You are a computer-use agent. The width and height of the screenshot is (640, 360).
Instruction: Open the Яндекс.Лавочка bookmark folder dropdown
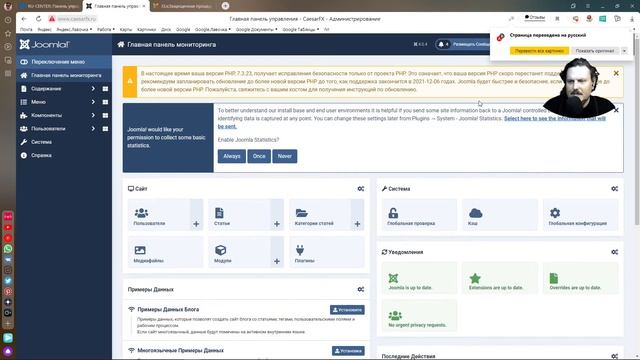(74, 29)
